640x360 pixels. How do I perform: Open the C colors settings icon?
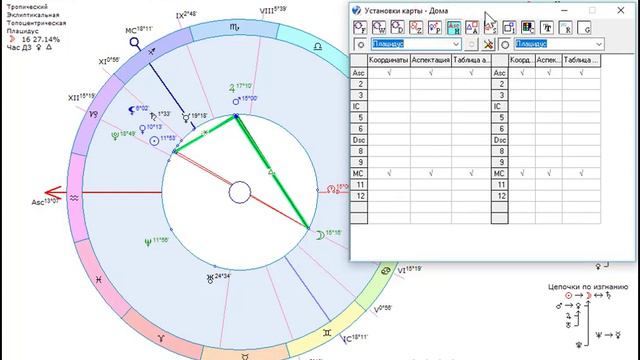pos(528,27)
